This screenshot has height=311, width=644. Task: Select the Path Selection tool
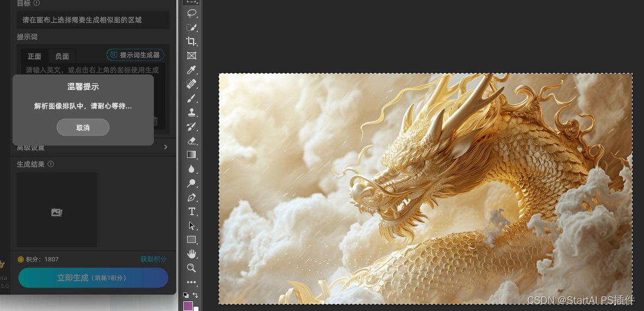pos(191,225)
